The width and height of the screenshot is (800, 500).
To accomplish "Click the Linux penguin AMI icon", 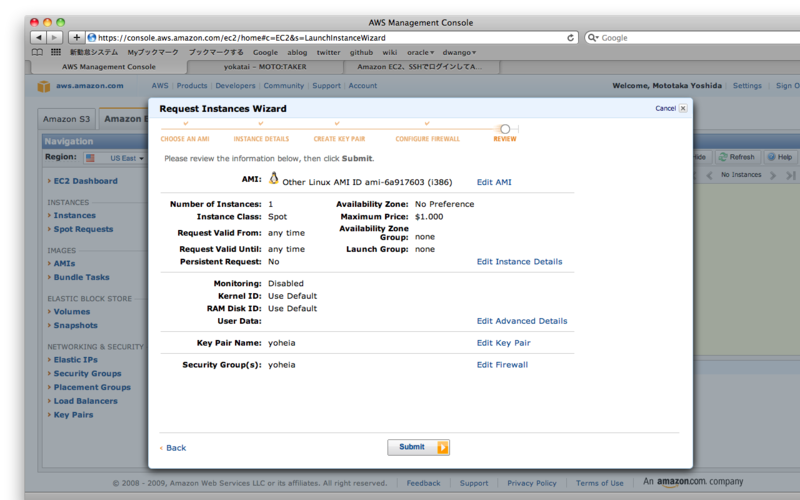I will pos(274,178).
